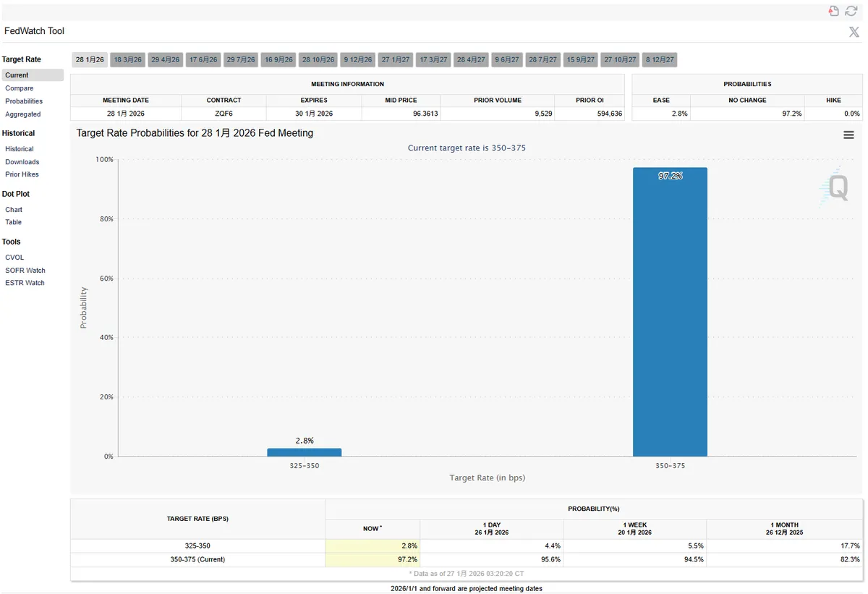Open the Dot Plot Chart view
The height and width of the screenshot is (594, 868).
click(14, 210)
